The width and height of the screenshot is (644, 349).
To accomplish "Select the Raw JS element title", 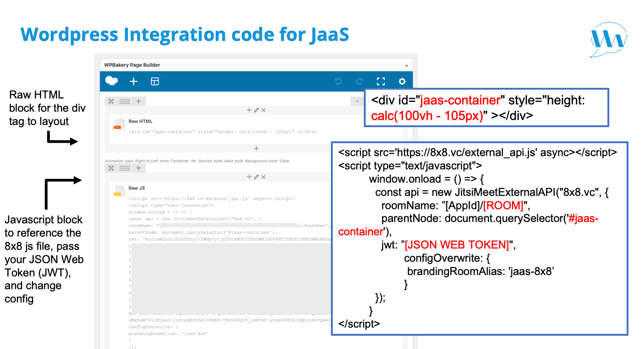I will tap(137, 188).
